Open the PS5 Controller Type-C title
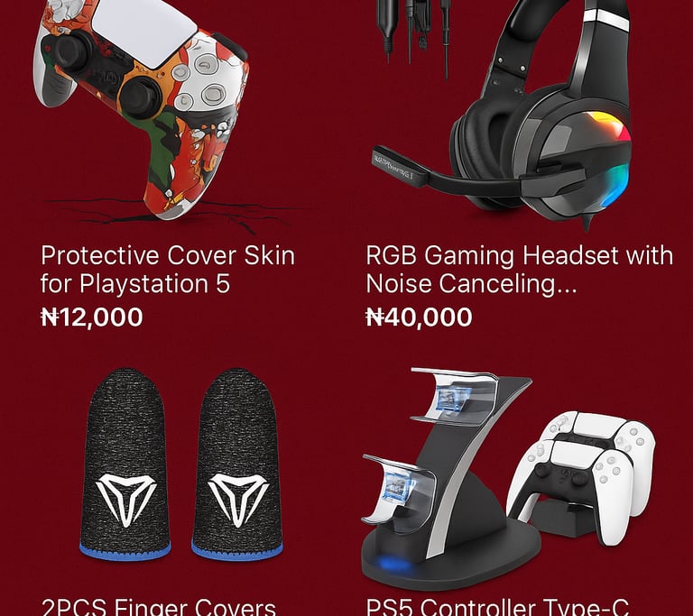 coord(497,607)
